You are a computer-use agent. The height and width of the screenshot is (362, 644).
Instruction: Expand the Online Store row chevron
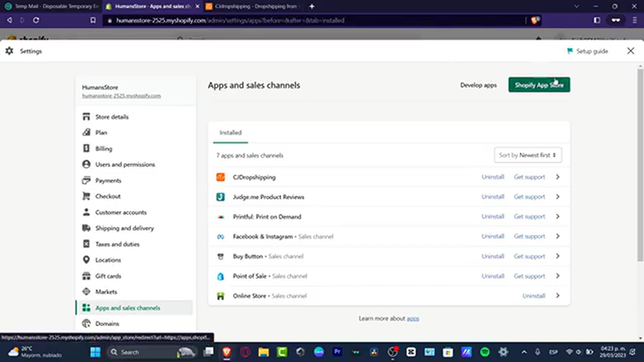click(557, 295)
